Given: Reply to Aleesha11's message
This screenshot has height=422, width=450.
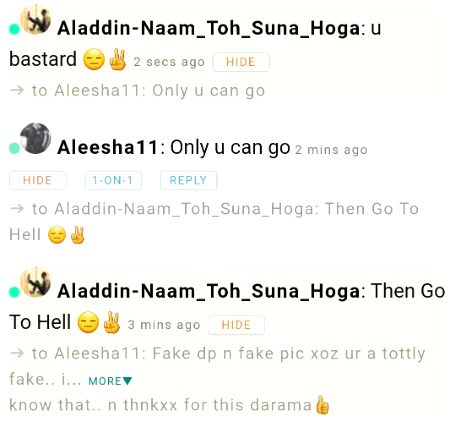Looking at the screenshot, I should point(188,180).
